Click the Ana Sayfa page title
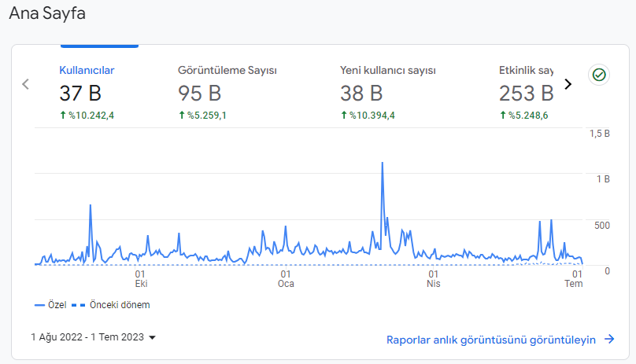636x364 pixels. (47, 13)
